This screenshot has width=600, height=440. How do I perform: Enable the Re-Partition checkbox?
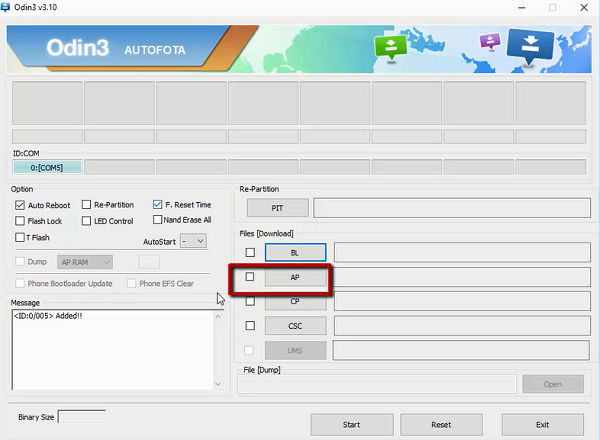point(86,205)
